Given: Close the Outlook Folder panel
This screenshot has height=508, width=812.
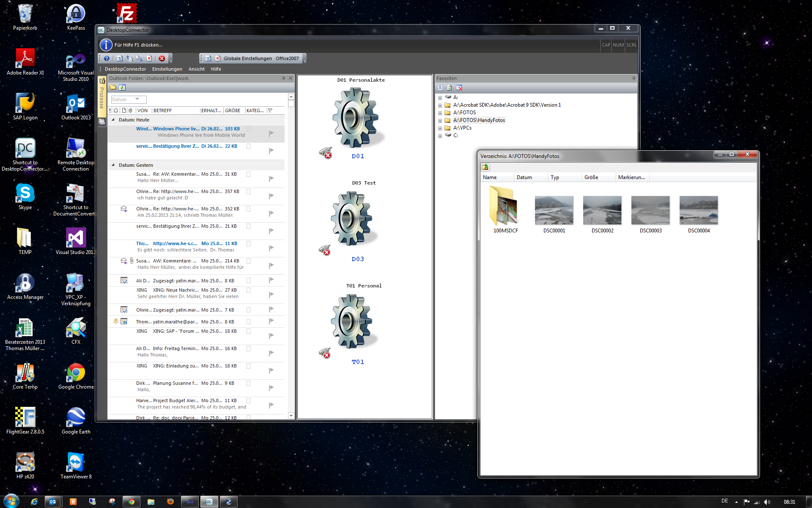Looking at the screenshot, I should (291, 78).
